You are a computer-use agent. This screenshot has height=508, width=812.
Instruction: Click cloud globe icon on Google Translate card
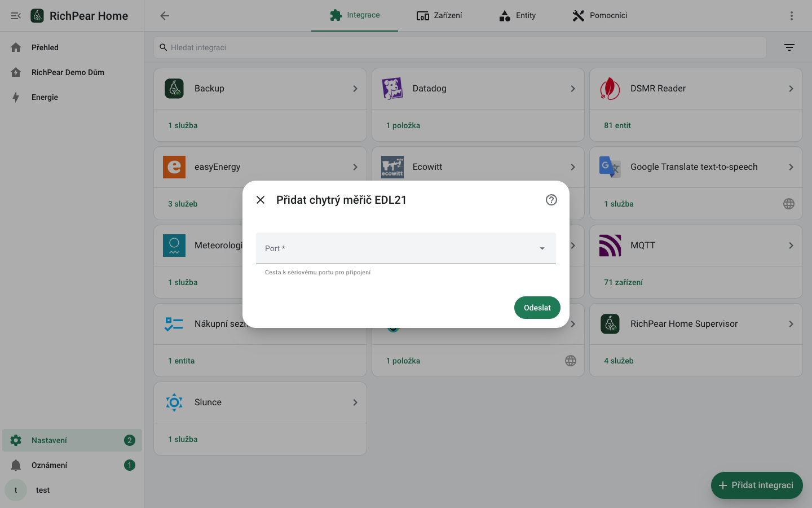pos(789,204)
